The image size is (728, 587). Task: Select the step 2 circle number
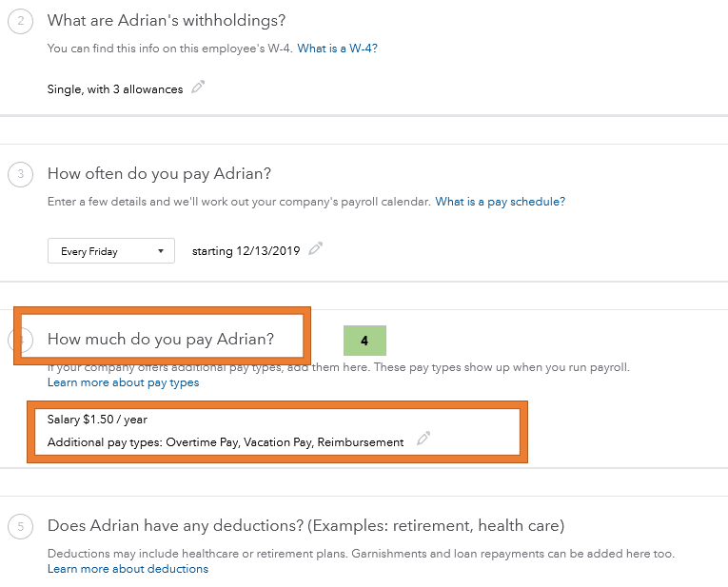coord(20,22)
